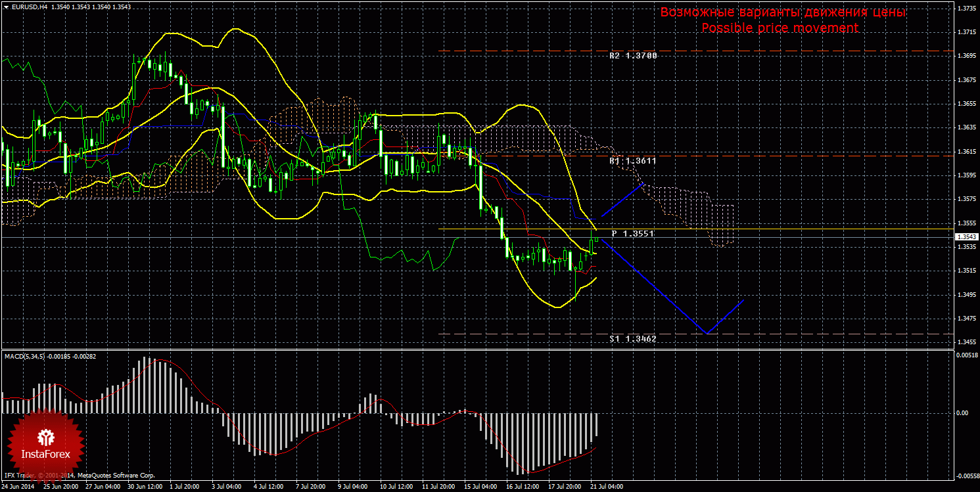Viewport: 980px width, 492px height.
Task: Click the 16 Jul 12:00 time label
Action: [x=522, y=487]
